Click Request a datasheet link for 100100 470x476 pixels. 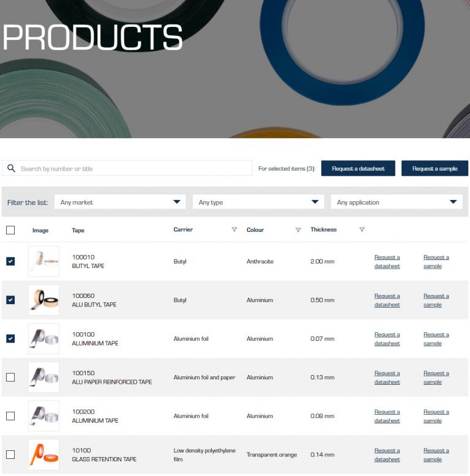click(x=387, y=339)
